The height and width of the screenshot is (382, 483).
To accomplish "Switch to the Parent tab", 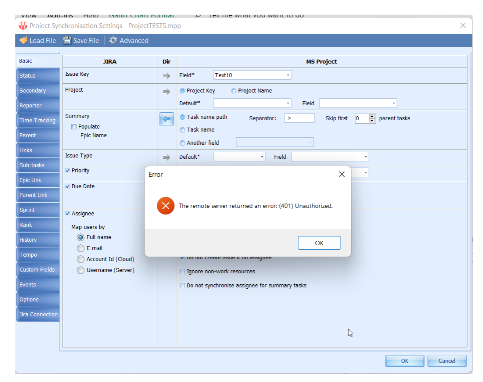I will (38, 135).
